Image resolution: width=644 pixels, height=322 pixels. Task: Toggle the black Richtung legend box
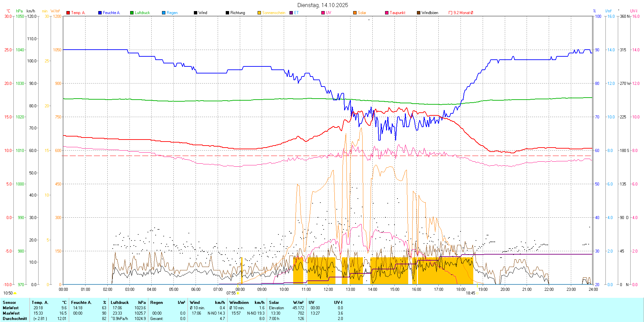click(227, 13)
